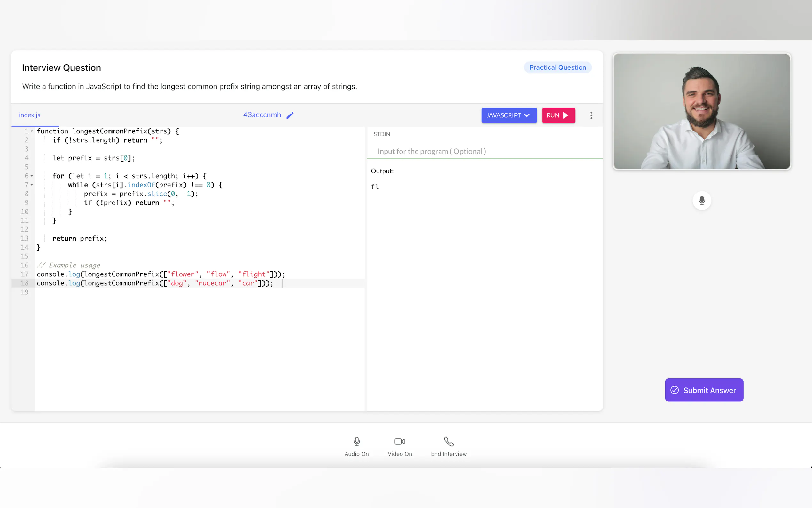
Task: Open the JAVASCRIPT language dropdown
Action: pos(509,115)
